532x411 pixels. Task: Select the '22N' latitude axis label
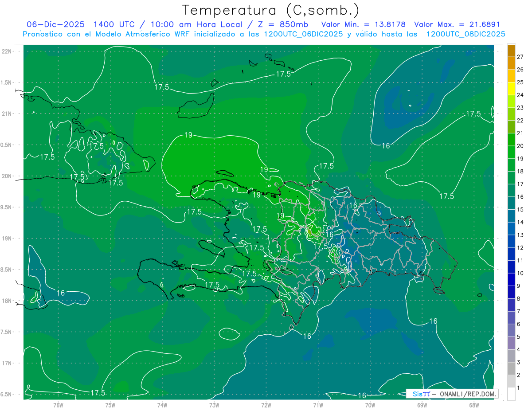tap(7, 51)
